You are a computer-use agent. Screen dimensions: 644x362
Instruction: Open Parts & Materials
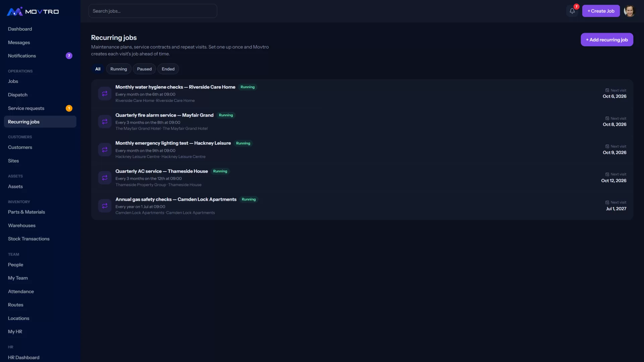(x=40, y=212)
